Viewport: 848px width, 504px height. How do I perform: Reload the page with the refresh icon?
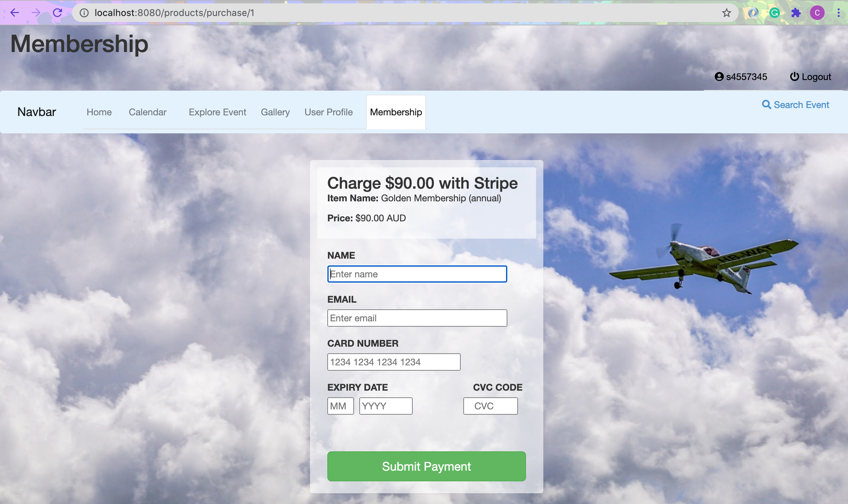click(57, 13)
